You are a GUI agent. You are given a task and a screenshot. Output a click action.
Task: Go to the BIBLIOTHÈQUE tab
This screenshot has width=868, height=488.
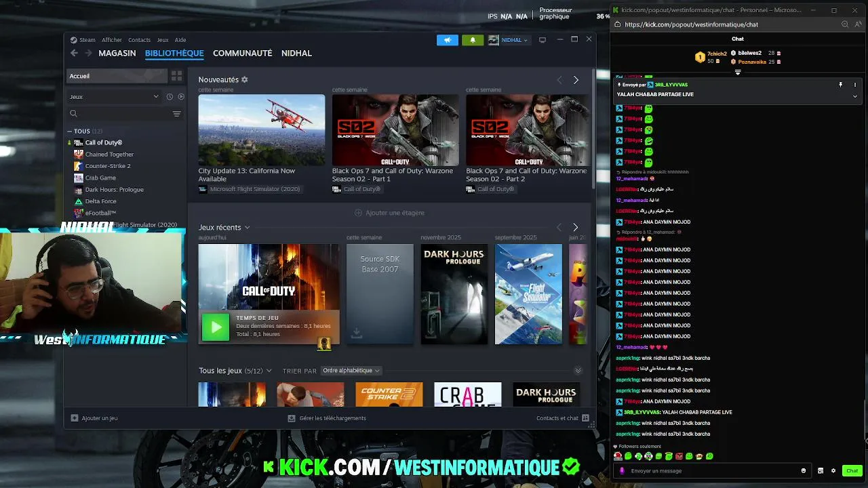pos(174,53)
